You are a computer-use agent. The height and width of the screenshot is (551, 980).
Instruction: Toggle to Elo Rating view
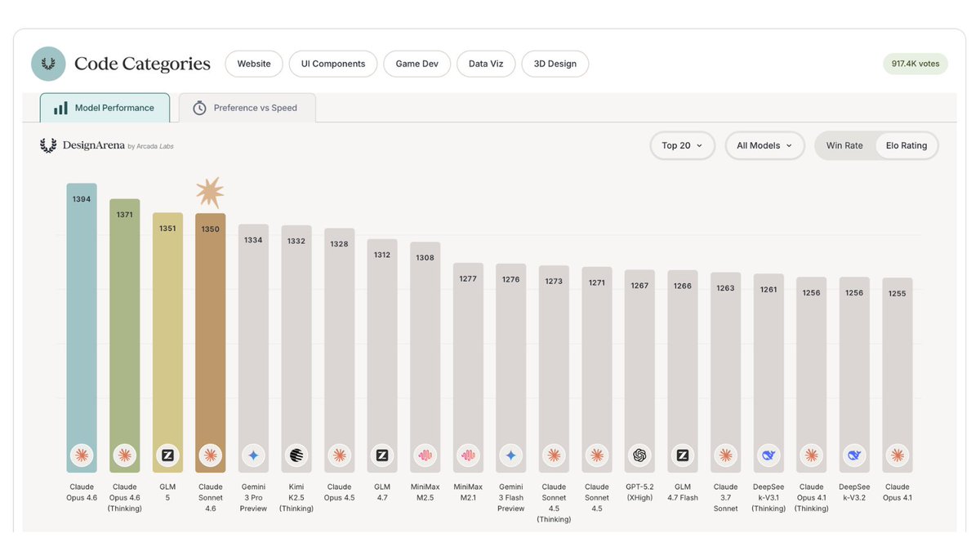pyautogui.click(x=906, y=144)
